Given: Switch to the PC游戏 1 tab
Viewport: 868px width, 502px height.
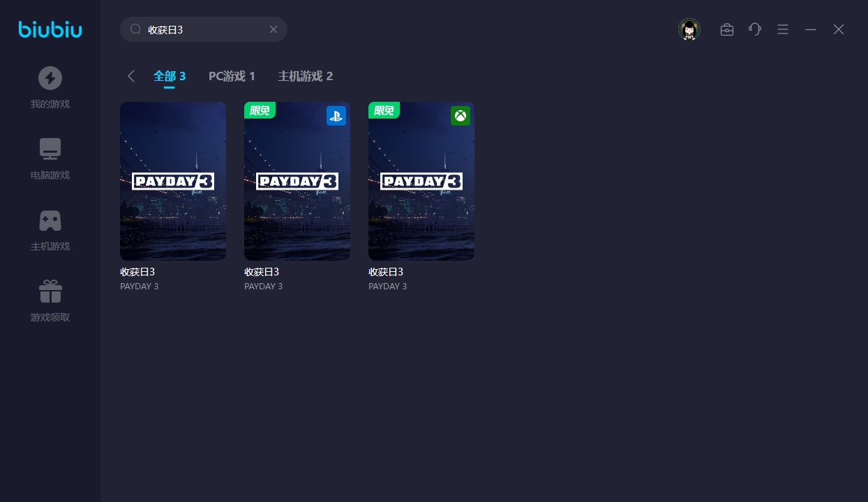Looking at the screenshot, I should click(232, 76).
